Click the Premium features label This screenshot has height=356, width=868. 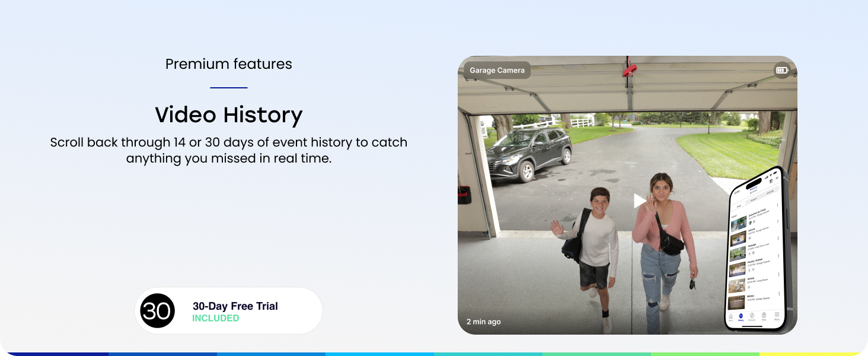pos(229,64)
